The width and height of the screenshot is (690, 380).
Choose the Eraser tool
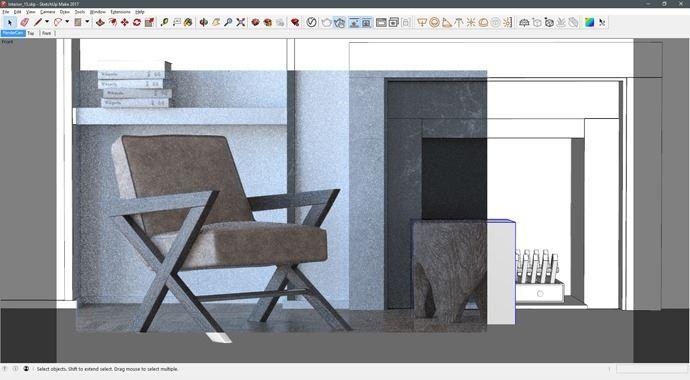click(x=24, y=22)
